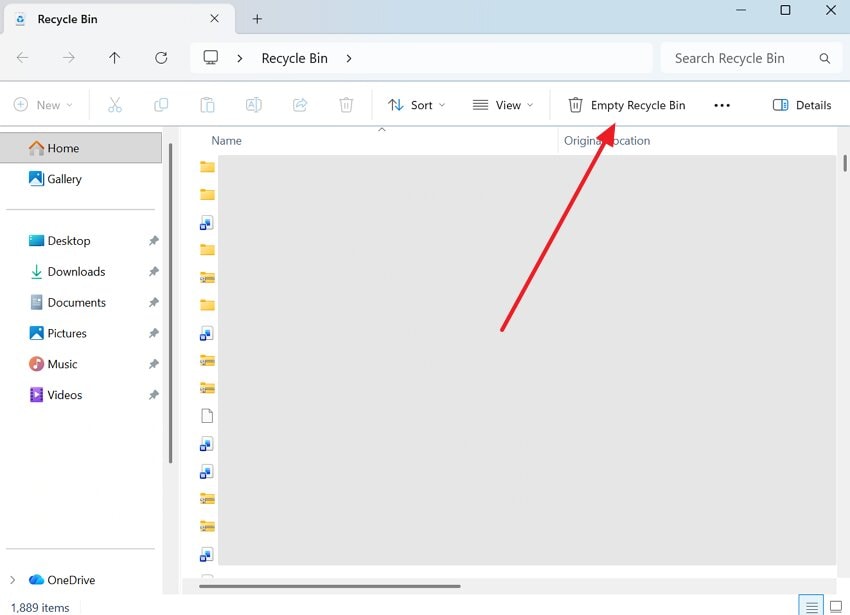Unpin Pictures using its pin icon
This screenshot has height=615, width=850.
pyautogui.click(x=153, y=333)
